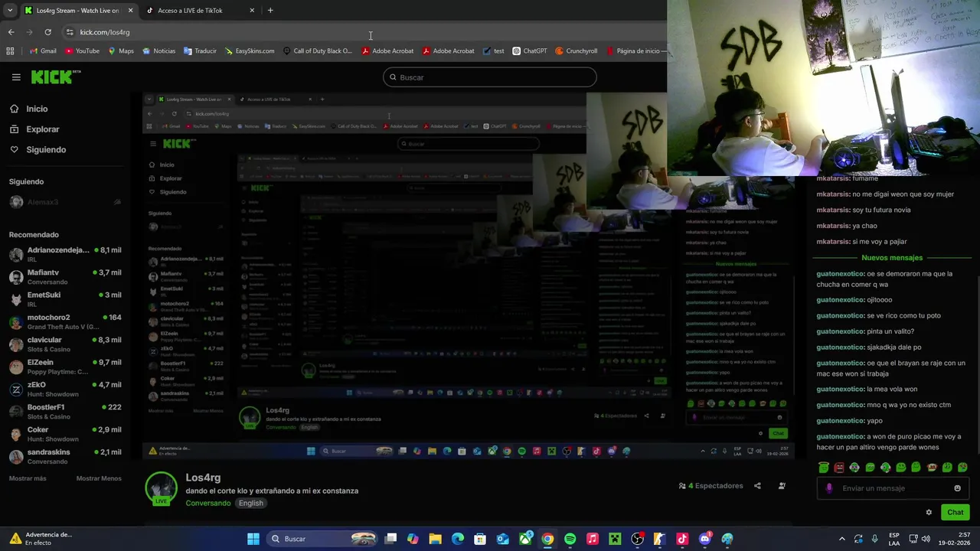Click in the Kick Buscar search field
Screen dimensions: 980x551
coord(490,77)
